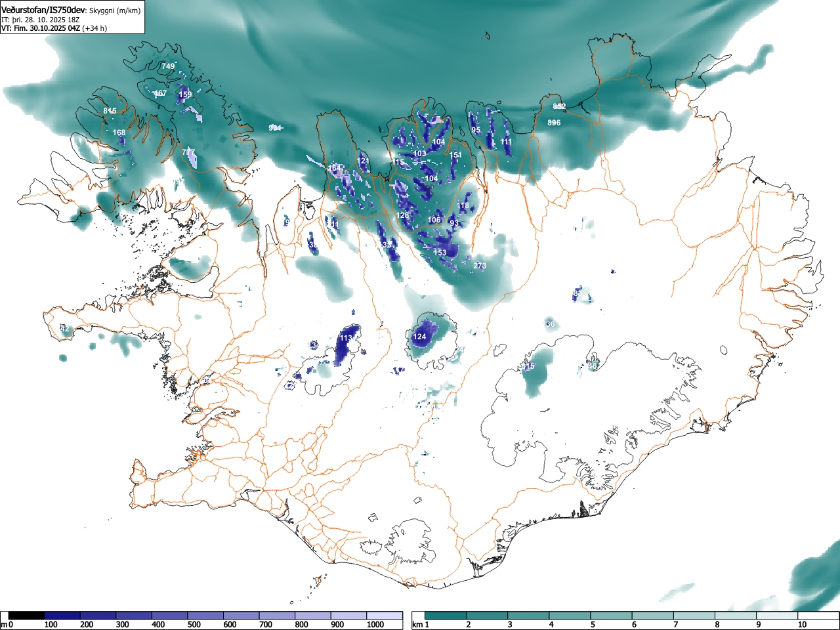This screenshot has width=840, height=630.
Task: Click the black 0–100 m legend segment
Action: click(26, 616)
